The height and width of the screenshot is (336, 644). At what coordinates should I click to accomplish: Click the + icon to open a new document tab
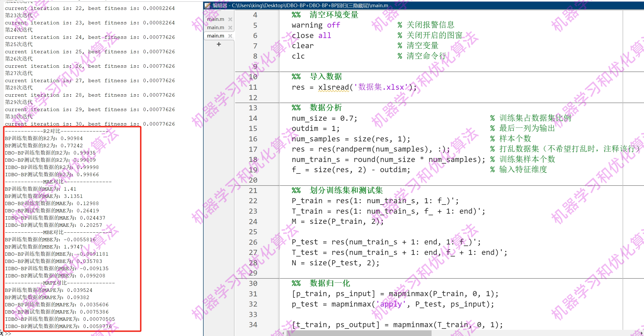(x=219, y=44)
